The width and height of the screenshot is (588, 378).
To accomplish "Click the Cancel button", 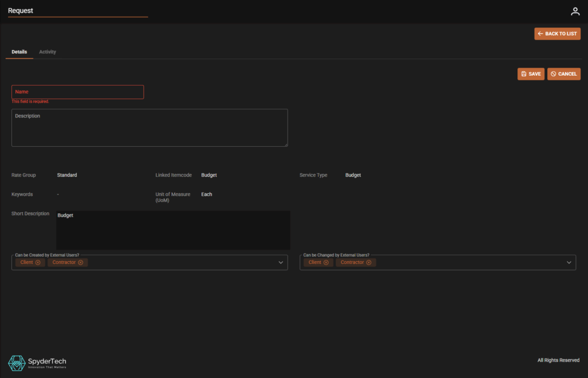I will 563,74.
